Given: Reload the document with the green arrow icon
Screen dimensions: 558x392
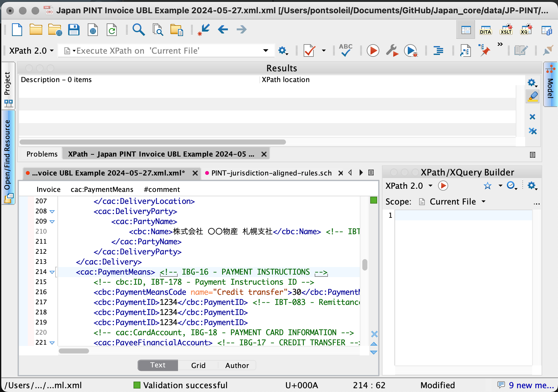Looking at the screenshot, I should [112, 30].
